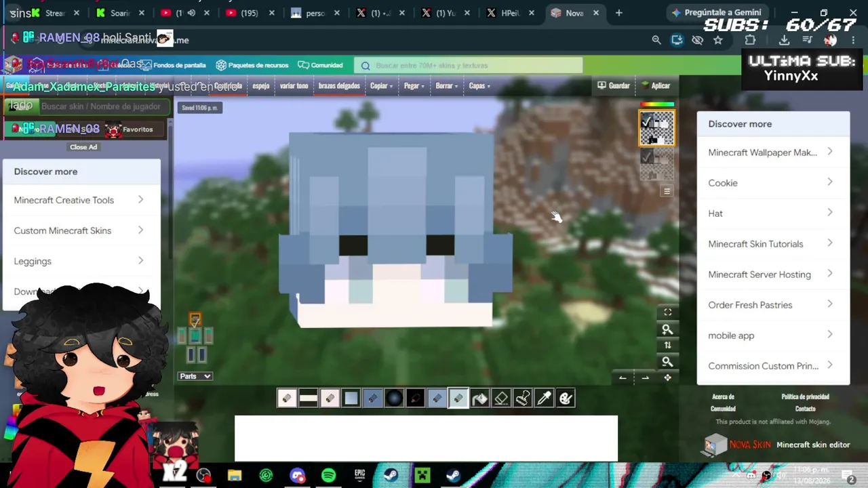Click the redo right arrow
868x488 pixels.
(x=645, y=378)
